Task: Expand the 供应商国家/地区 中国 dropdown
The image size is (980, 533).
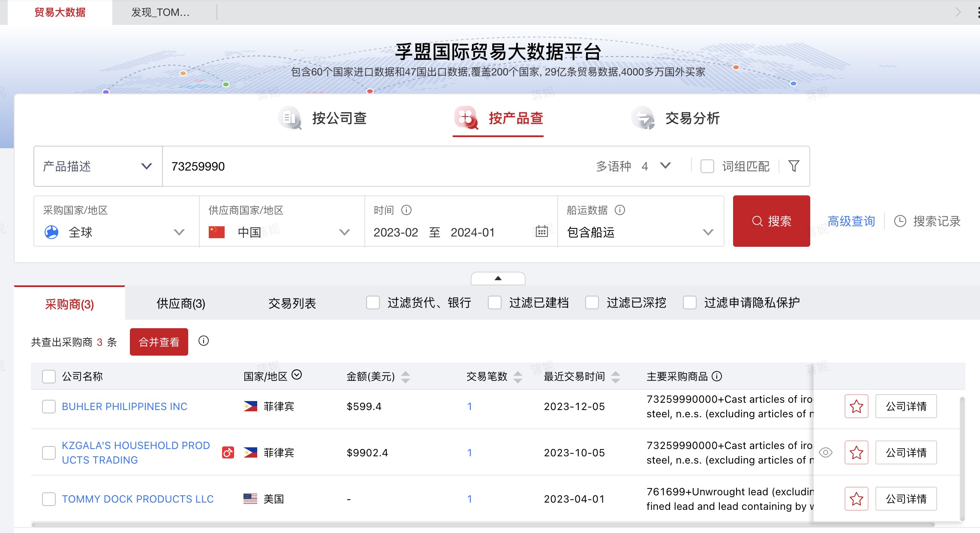Action: pyautogui.click(x=282, y=232)
